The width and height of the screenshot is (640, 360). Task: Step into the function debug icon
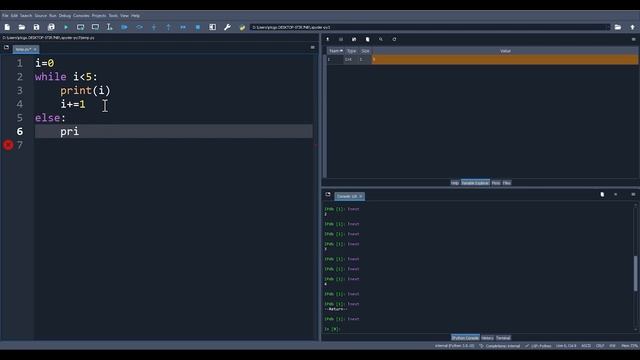[x=154, y=27]
